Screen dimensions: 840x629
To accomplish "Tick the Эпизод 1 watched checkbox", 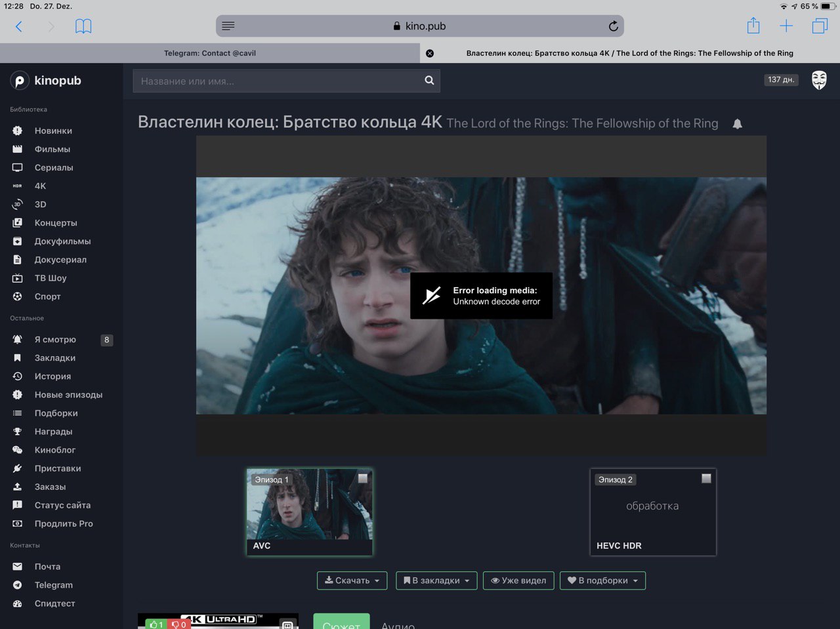I will [362, 478].
